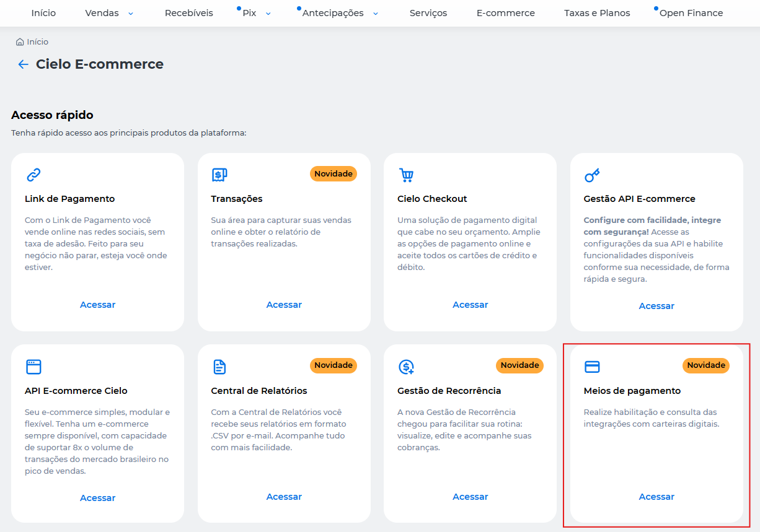Click the Link de Pagamento card title

70,199
